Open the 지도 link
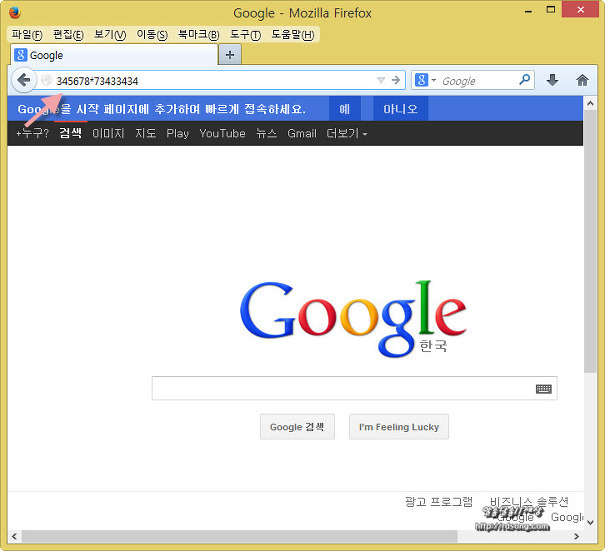Screen dimensions: 605x551 [145, 133]
